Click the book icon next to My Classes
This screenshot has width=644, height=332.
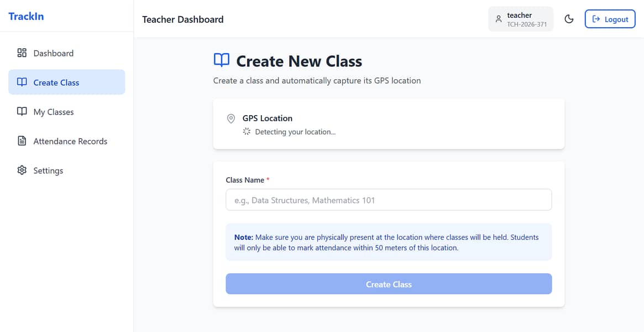22,112
